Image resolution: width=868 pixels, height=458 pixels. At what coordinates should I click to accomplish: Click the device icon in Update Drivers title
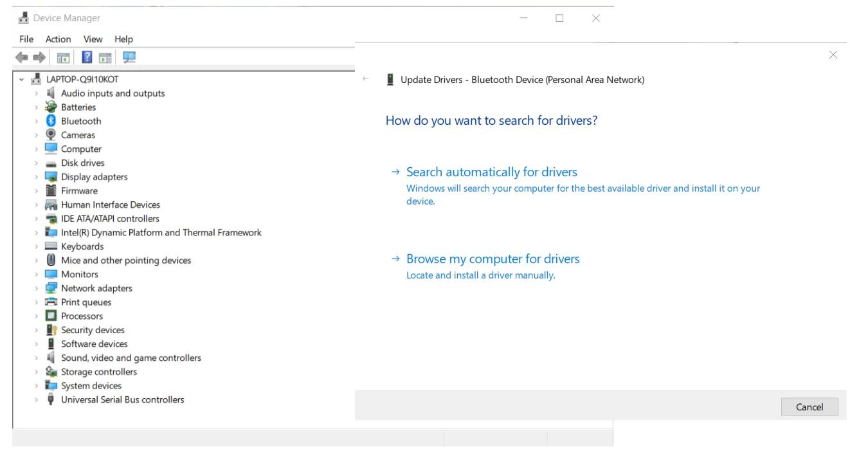click(390, 80)
